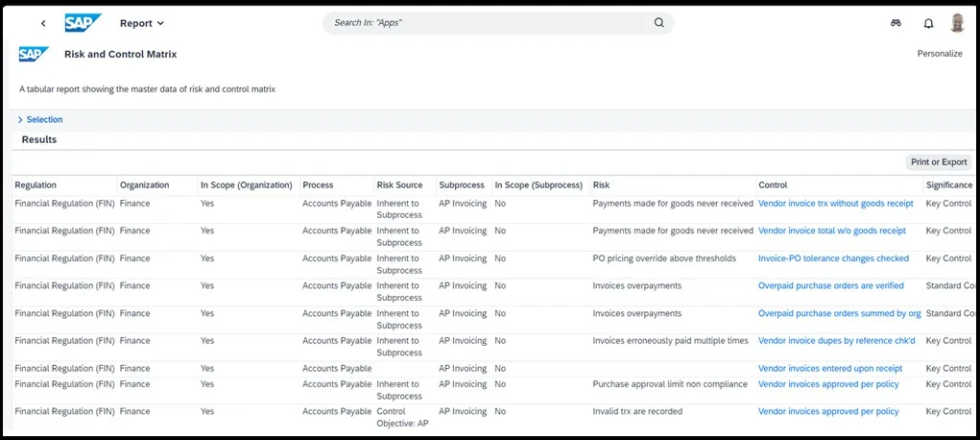This screenshot has width=980, height=440.
Task: Click the SAP logo in header
Action: click(84, 23)
